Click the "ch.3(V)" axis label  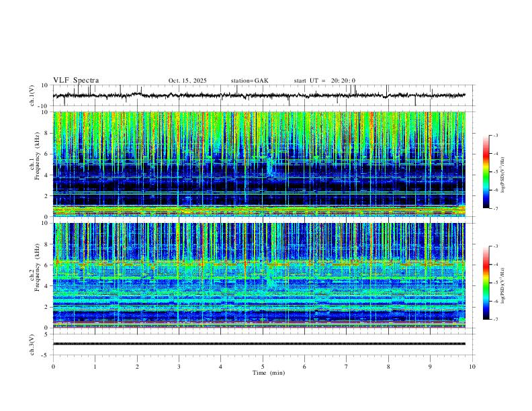click(32, 345)
